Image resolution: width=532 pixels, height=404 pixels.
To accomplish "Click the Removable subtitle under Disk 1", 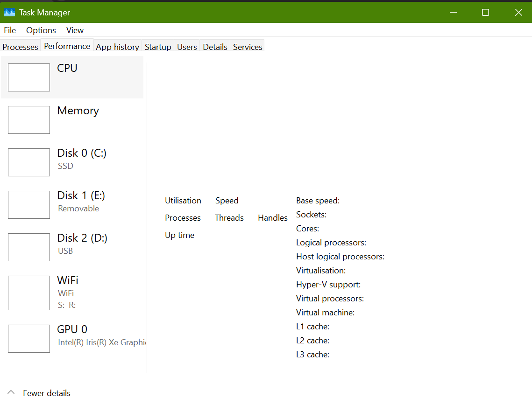I will 78,209.
